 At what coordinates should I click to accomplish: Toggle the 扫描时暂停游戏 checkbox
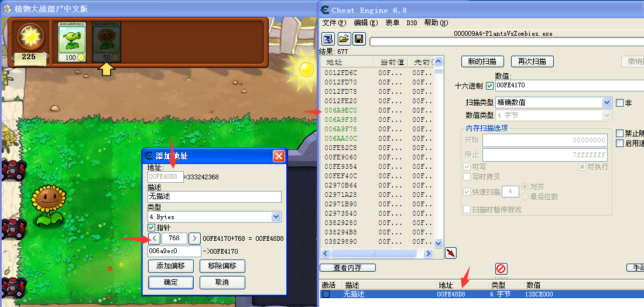(x=467, y=210)
